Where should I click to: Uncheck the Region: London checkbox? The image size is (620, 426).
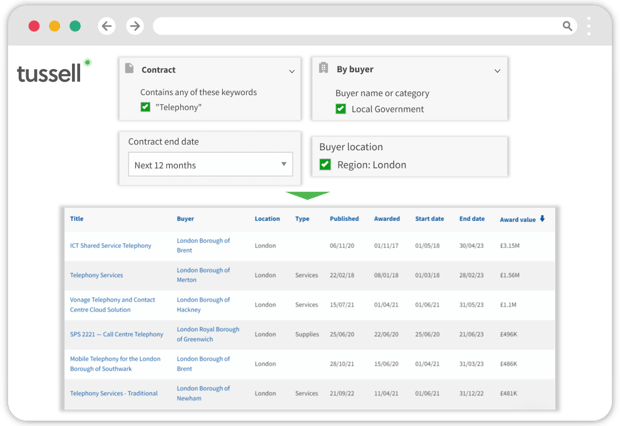click(x=325, y=164)
